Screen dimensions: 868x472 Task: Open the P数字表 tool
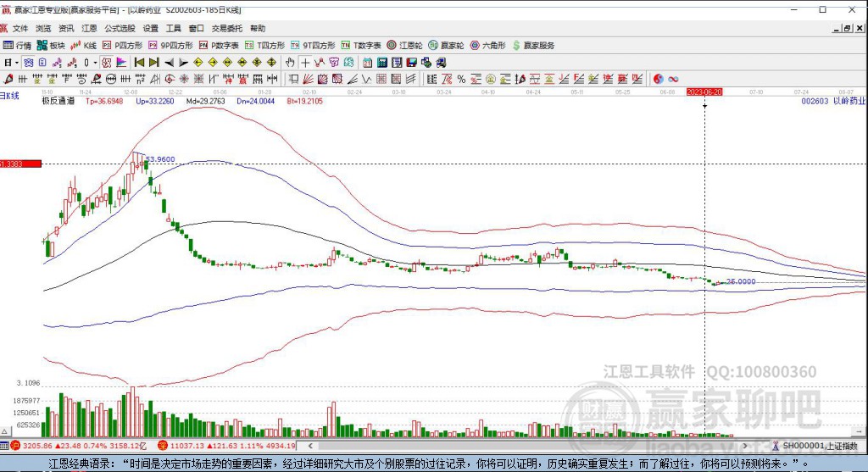(219, 46)
